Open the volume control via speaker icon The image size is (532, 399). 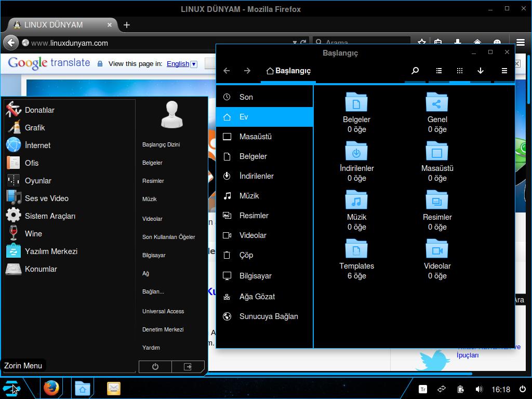479,389
